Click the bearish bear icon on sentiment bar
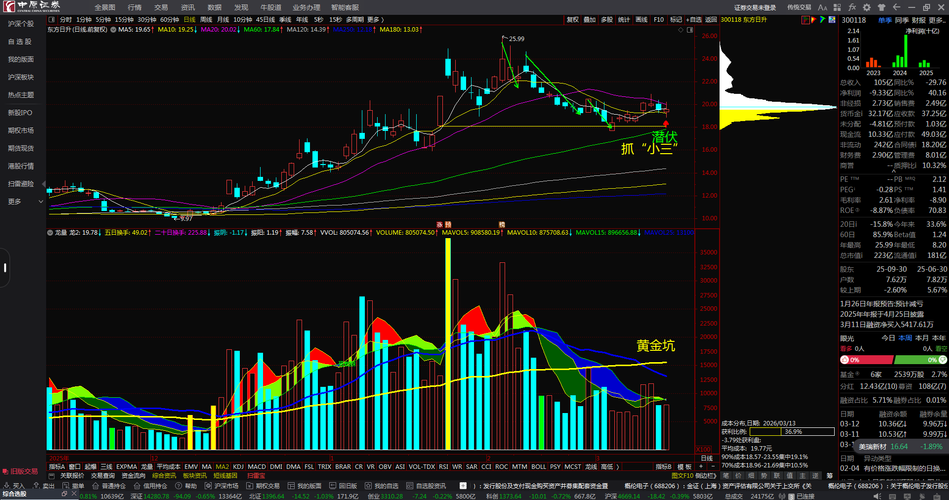949x500 pixels. pos(942,360)
